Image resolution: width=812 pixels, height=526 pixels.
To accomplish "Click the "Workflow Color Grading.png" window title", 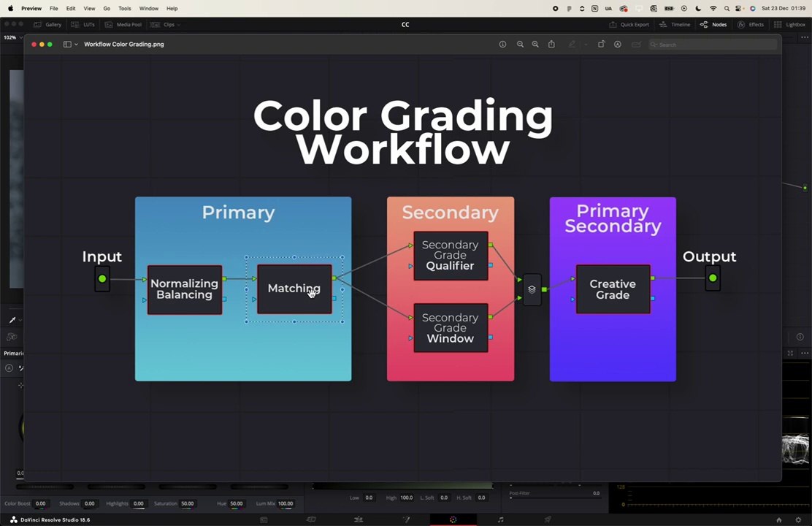I will point(123,45).
